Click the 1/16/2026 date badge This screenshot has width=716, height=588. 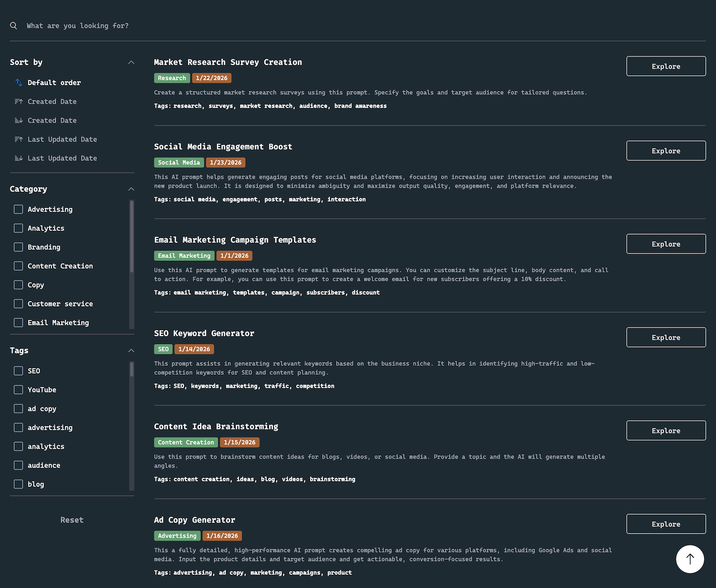click(222, 536)
